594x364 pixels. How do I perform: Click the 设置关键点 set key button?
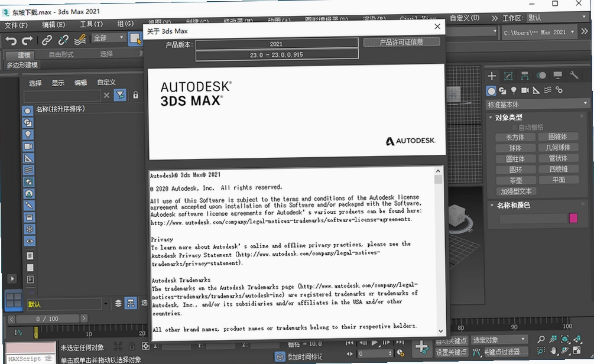click(x=451, y=352)
